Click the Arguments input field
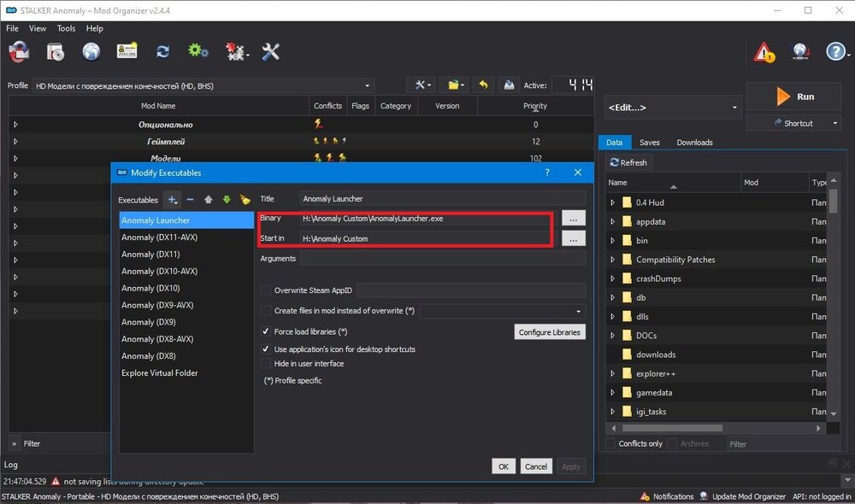Image resolution: width=855 pixels, height=504 pixels. pos(443,258)
